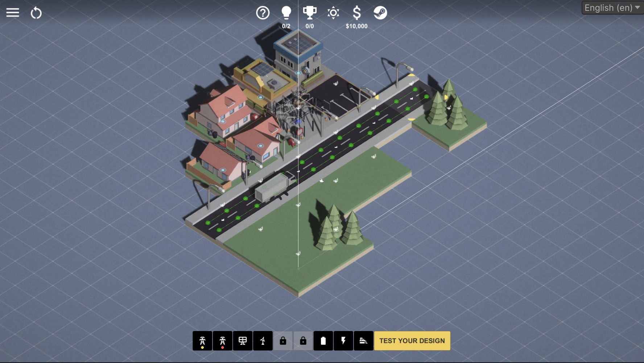The image size is (644, 363).
Task: Select the lightning bolt power tool
Action: (343, 341)
